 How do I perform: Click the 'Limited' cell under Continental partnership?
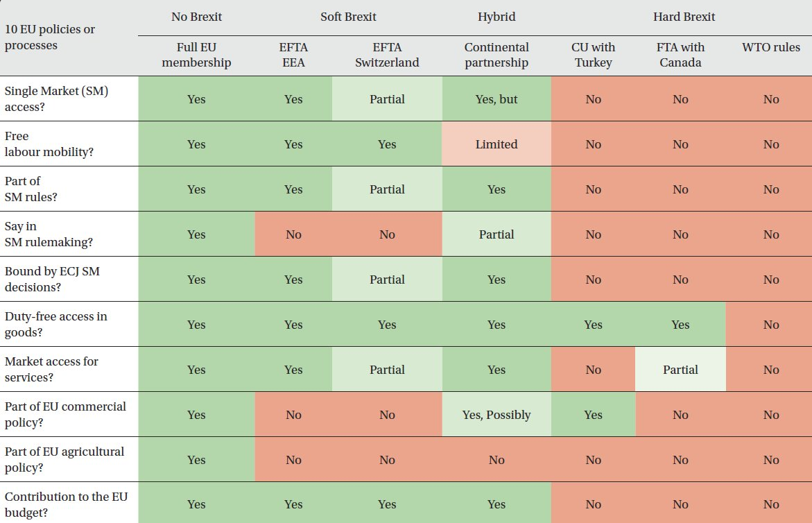pyautogui.click(x=496, y=144)
